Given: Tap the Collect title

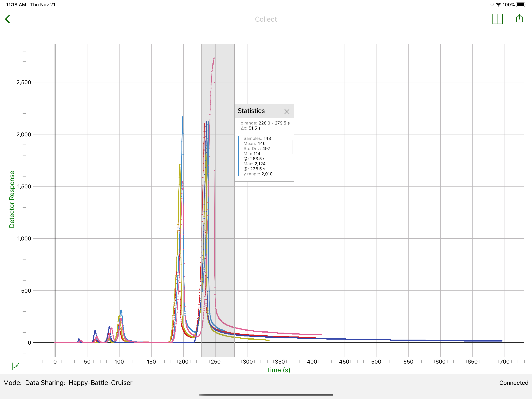Looking at the screenshot, I should point(266,19).
